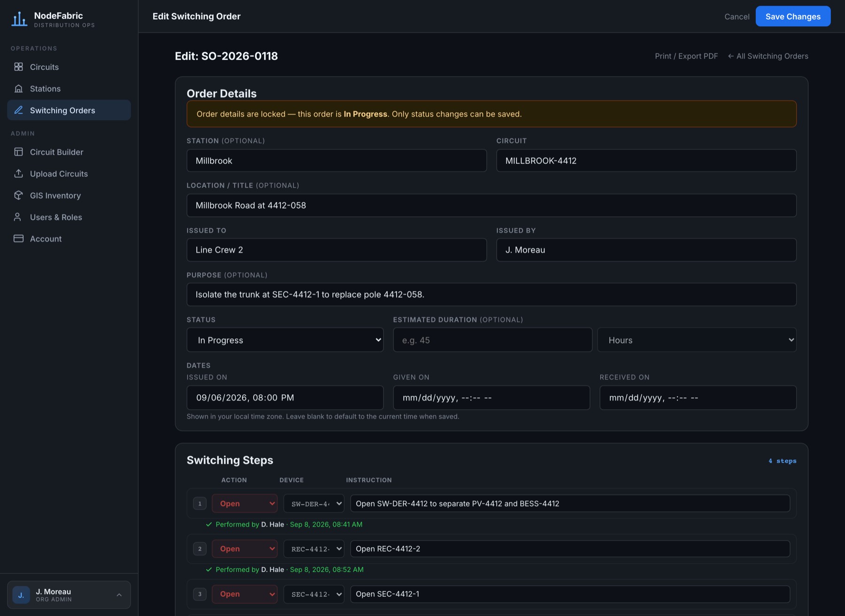Click the Estimated Duration input
This screenshot has width=845, height=616.
pos(492,340)
